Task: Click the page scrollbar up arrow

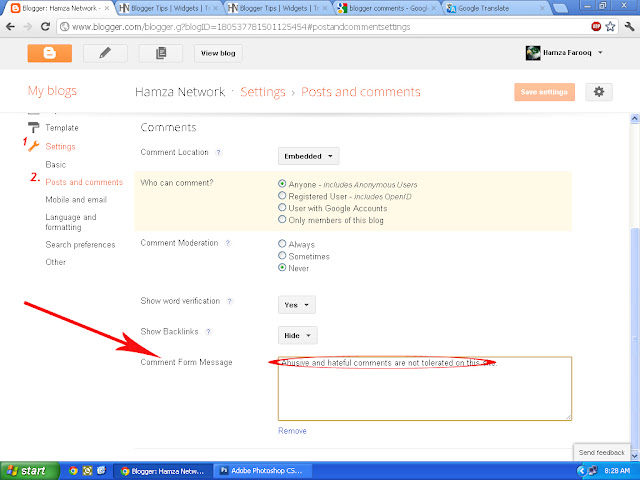Action: point(634,118)
